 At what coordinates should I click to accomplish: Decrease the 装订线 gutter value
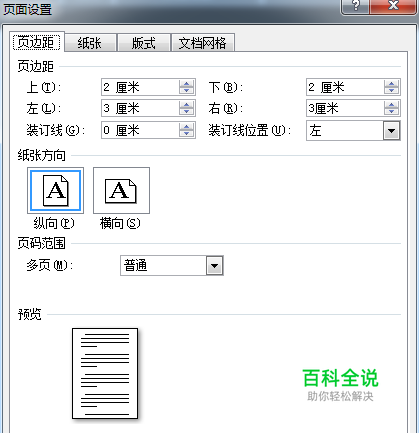tap(186, 134)
